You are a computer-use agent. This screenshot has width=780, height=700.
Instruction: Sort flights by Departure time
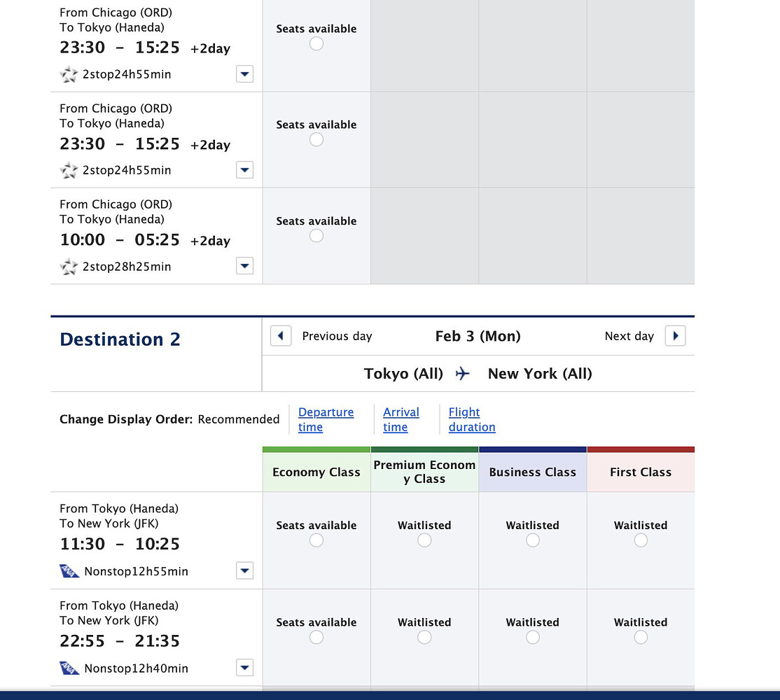click(326, 419)
